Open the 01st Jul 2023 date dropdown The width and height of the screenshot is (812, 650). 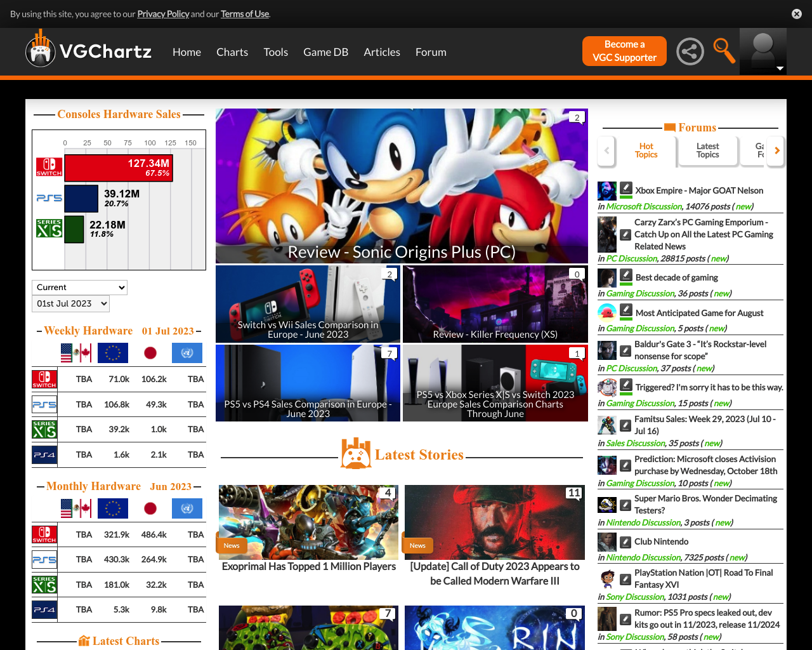(70, 304)
